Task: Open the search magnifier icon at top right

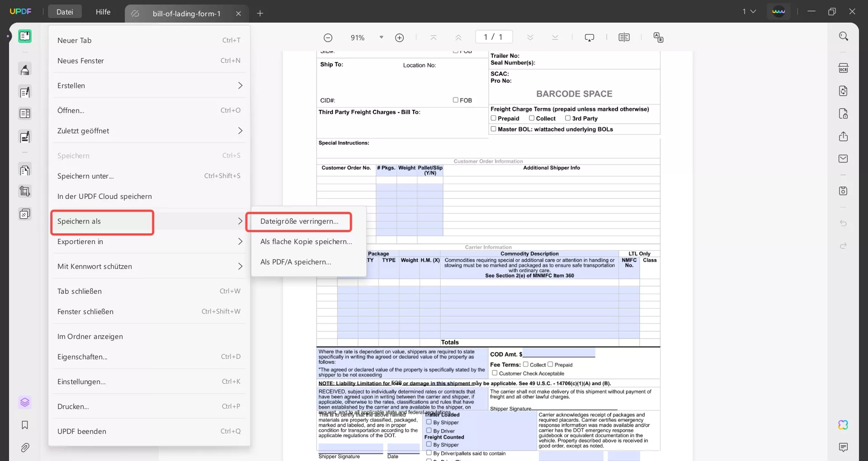Action: (843, 36)
